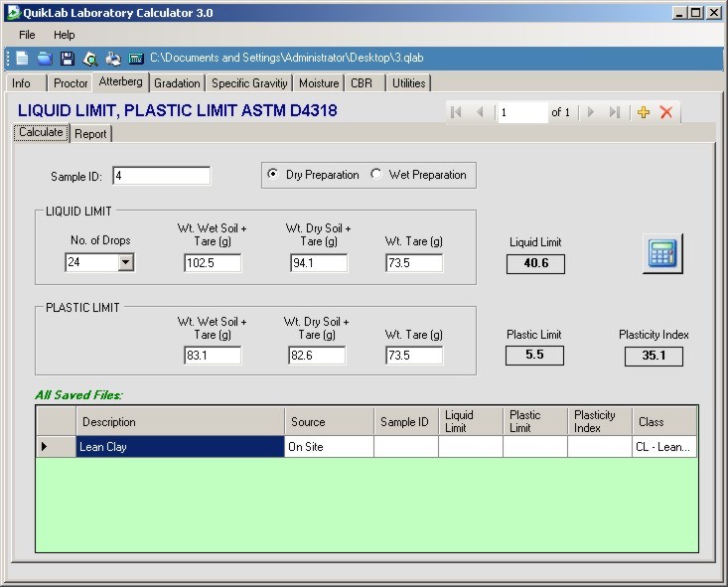This screenshot has height=587, width=728.
Task: Select Wet Preparation radio button
Action: 375,174
